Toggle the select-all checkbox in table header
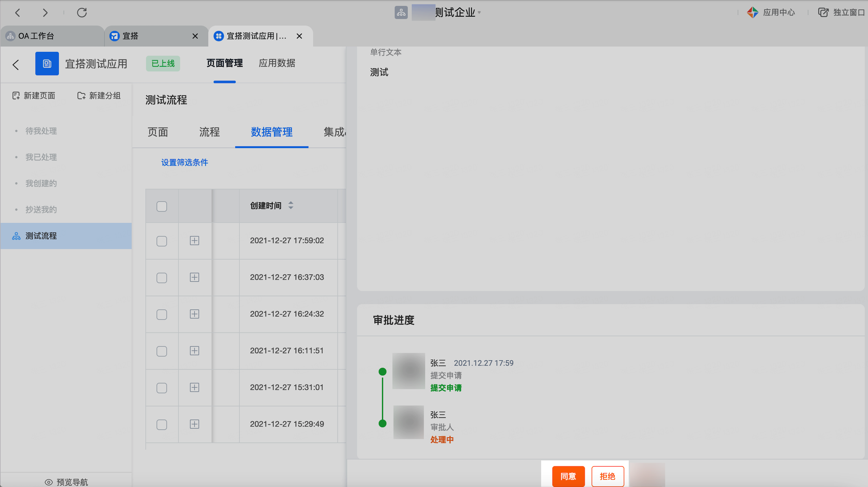The height and width of the screenshot is (487, 868). 162,206
